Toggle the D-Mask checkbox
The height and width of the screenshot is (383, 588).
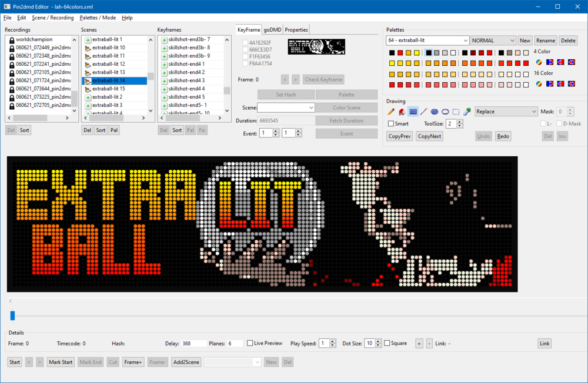click(559, 124)
